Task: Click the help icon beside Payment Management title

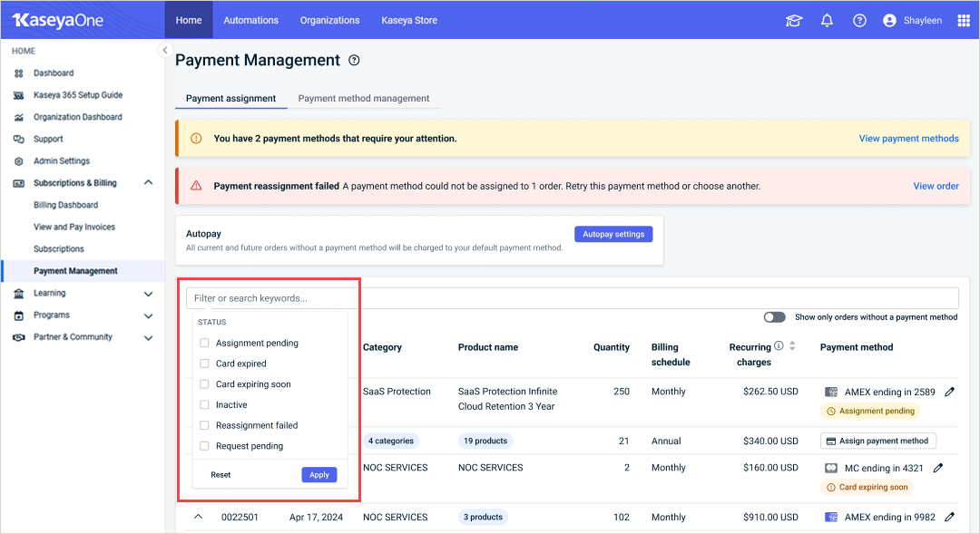Action: 354,61
